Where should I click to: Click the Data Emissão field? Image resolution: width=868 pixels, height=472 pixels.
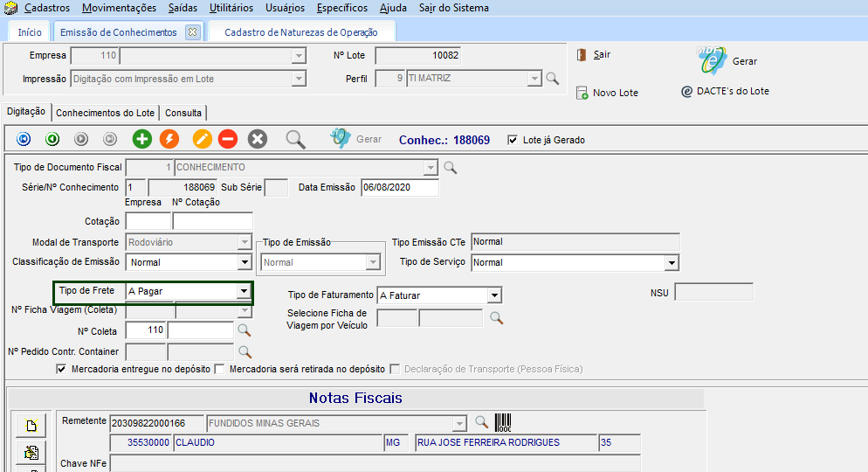(x=400, y=187)
